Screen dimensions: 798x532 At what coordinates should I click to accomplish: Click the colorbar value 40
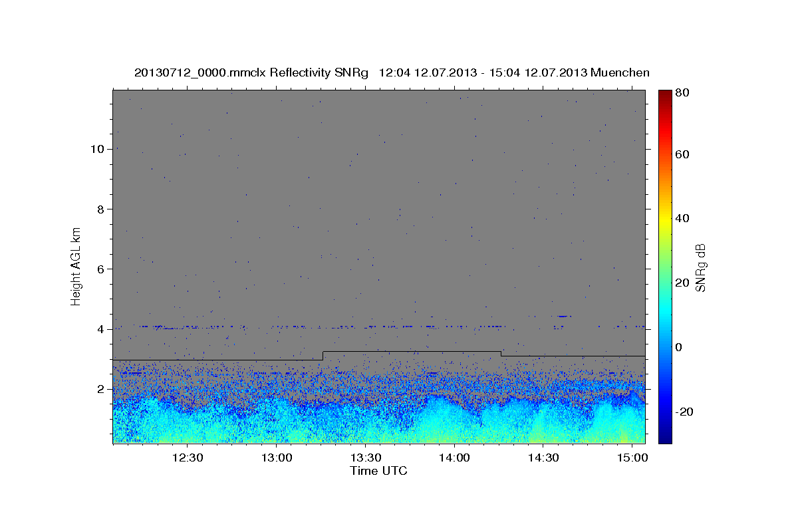coord(683,218)
